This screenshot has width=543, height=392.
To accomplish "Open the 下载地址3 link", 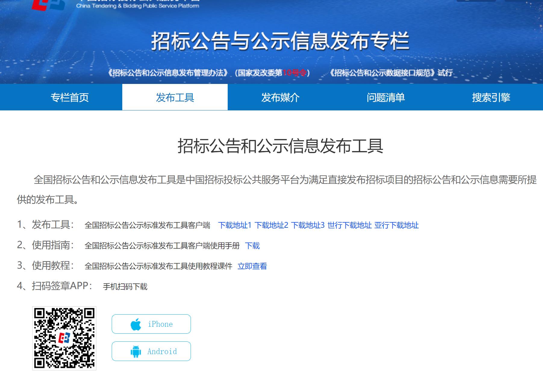I will (308, 225).
